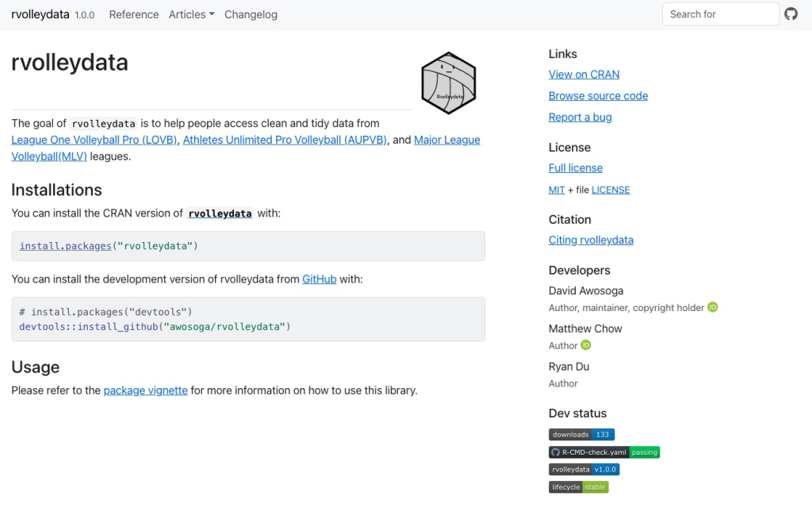Click the # install.packages("devtools") comment line
Image resolution: width=812 pixels, height=515 pixels.
pyautogui.click(x=105, y=312)
